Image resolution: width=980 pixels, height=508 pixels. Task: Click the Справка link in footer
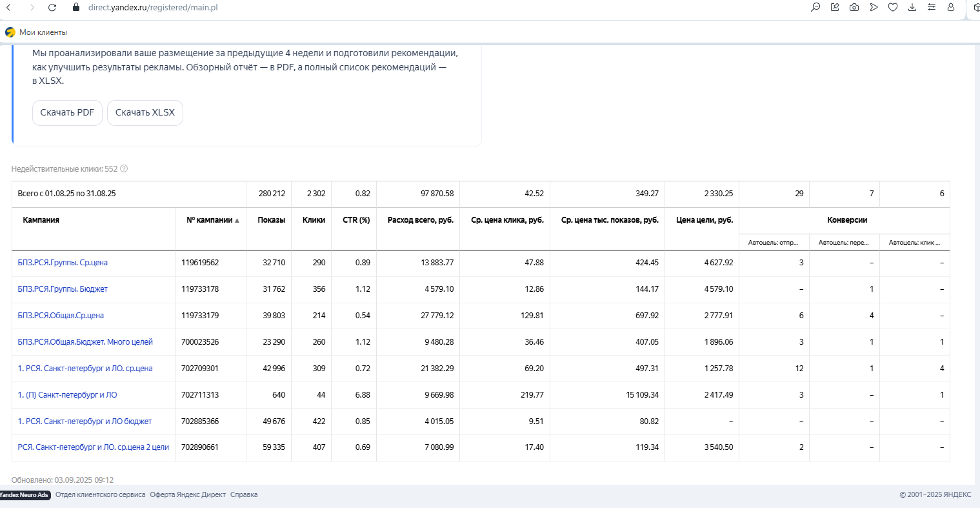244,495
